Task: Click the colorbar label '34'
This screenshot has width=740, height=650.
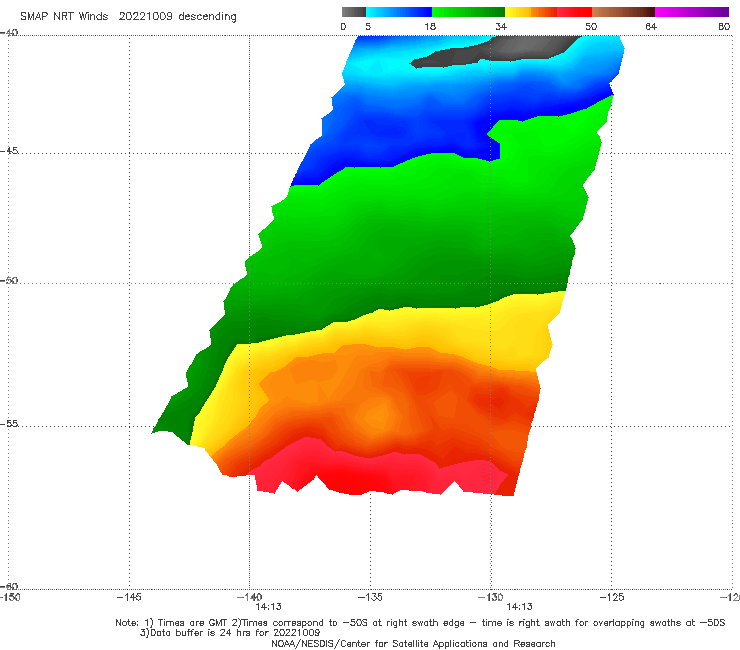Action: click(501, 26)
